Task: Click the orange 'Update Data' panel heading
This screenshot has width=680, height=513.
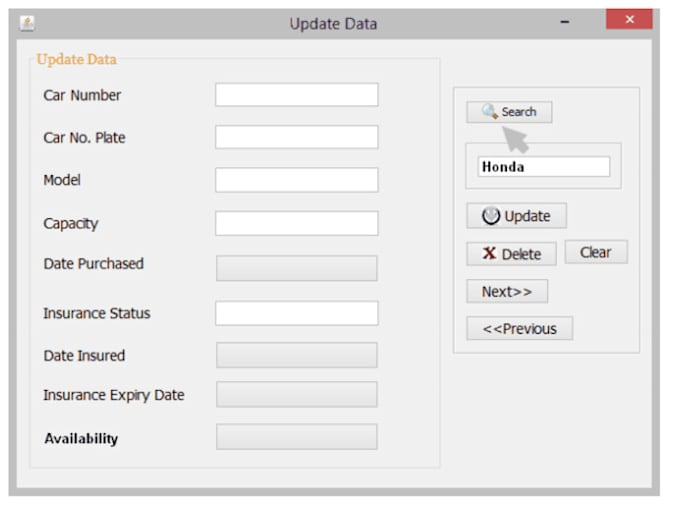Action: point(76,59)
